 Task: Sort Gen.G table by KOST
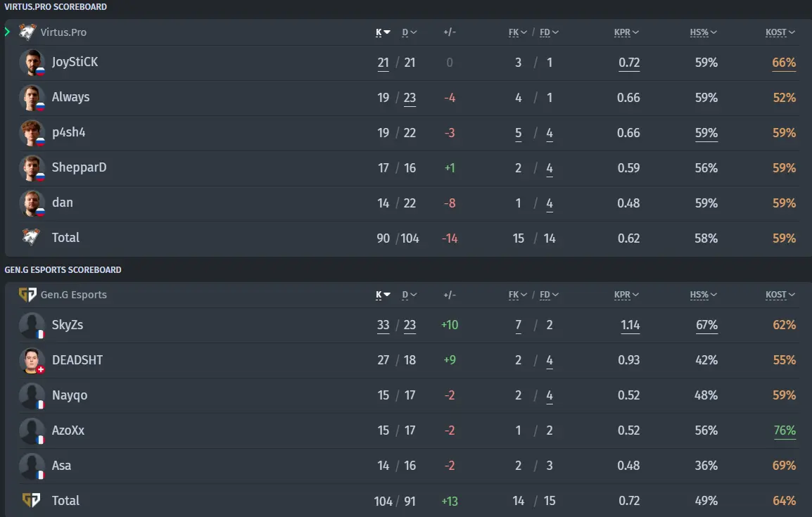tap(780, 295)
